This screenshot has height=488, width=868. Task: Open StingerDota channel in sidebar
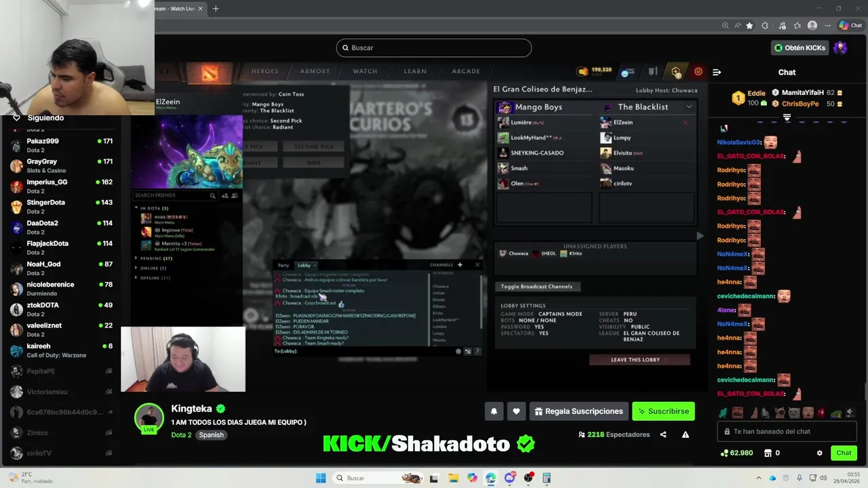coord(61,207)
